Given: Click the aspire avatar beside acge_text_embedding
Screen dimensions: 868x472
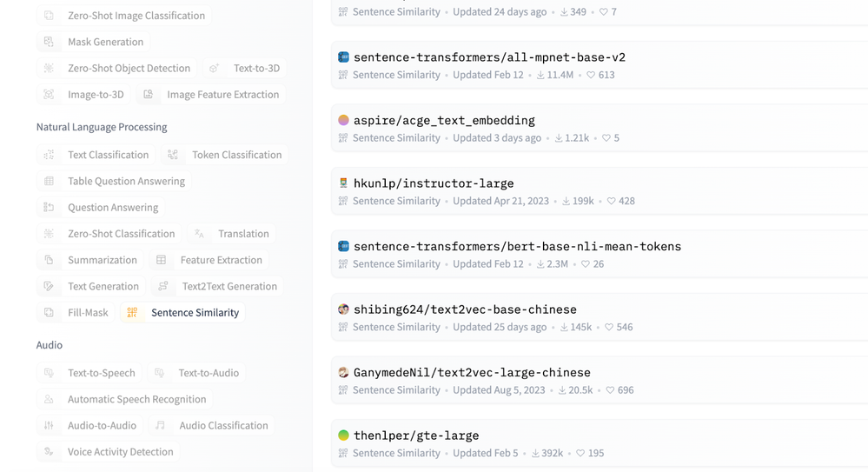Looking at the screenshot, I should pos(343,120).
